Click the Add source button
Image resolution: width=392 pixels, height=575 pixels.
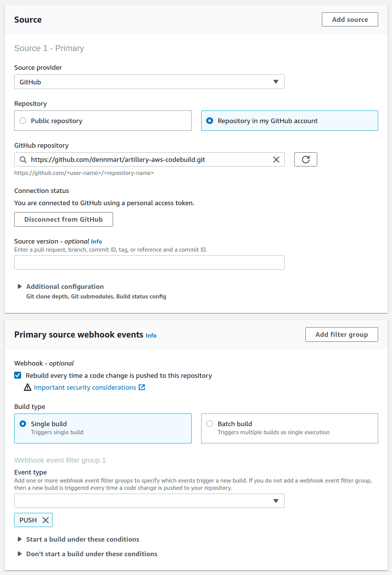pyautogui.click(x=349, y=19)
